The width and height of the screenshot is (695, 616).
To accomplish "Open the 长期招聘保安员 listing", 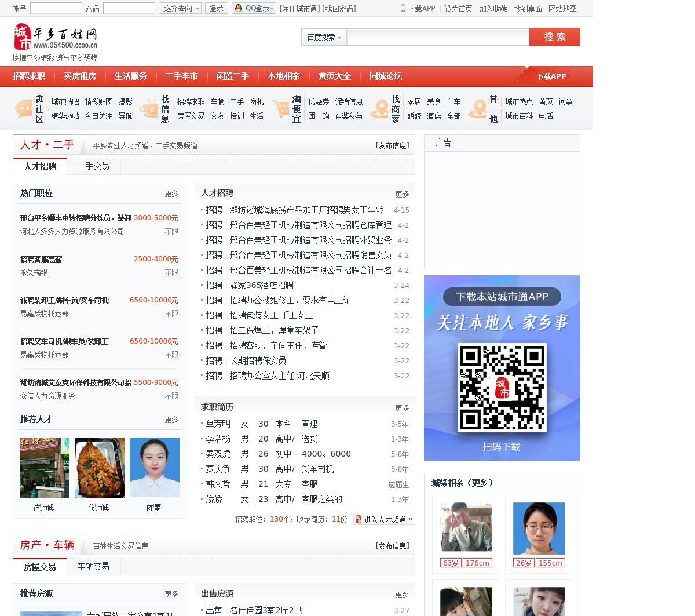I will click(258, 360).
